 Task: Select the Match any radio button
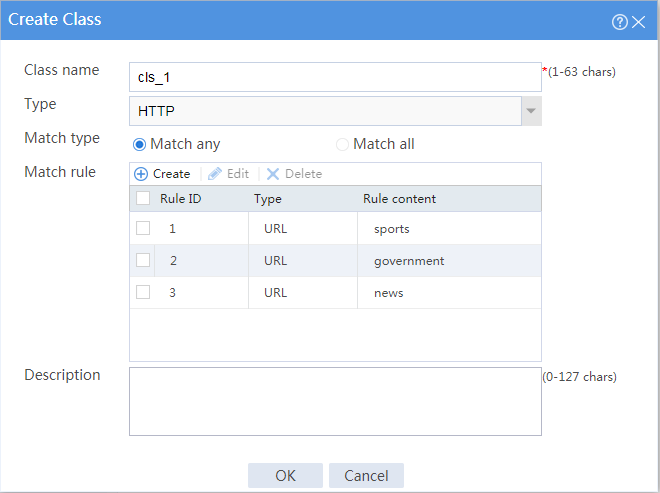(139, 144)
